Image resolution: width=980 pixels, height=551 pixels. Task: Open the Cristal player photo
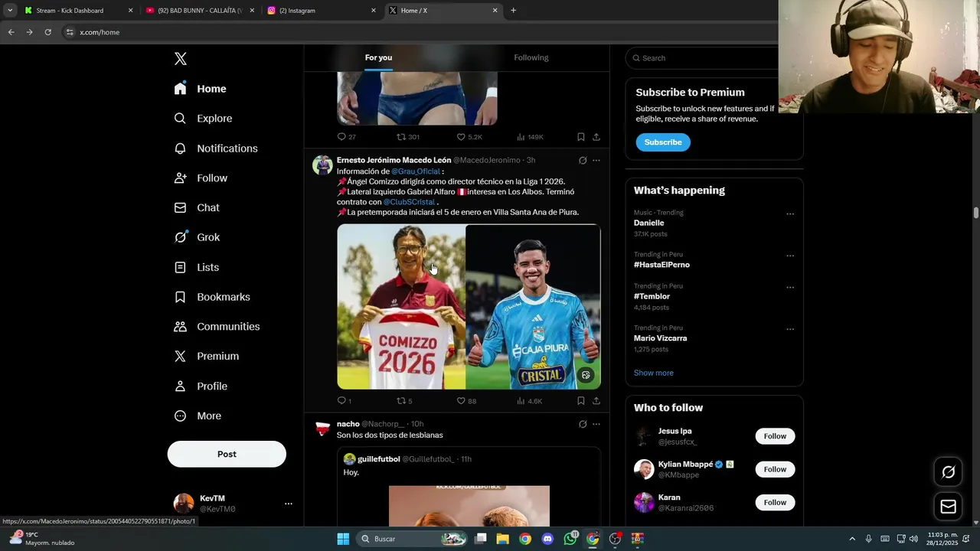point(533,307)
